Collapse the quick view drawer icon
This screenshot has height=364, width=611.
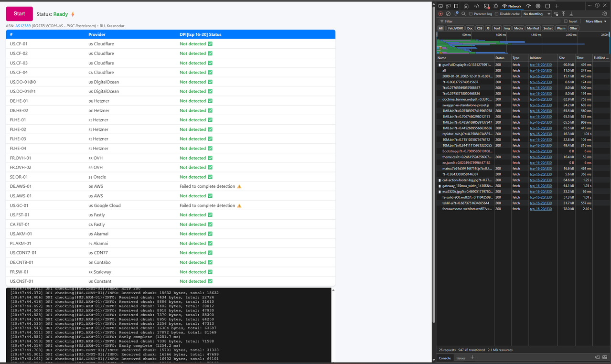pyautogui.click(x=605, y=357)
